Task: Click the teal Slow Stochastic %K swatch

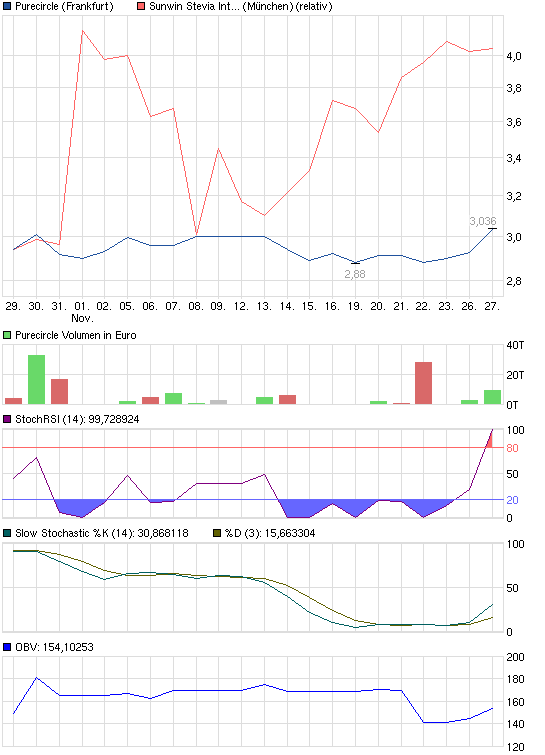Action: [7, 533]
